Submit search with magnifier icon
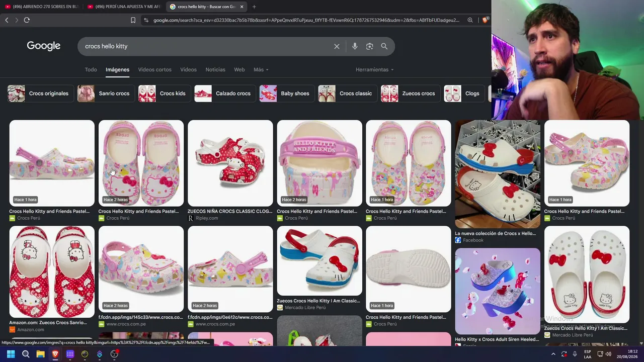 click(384, 46)
